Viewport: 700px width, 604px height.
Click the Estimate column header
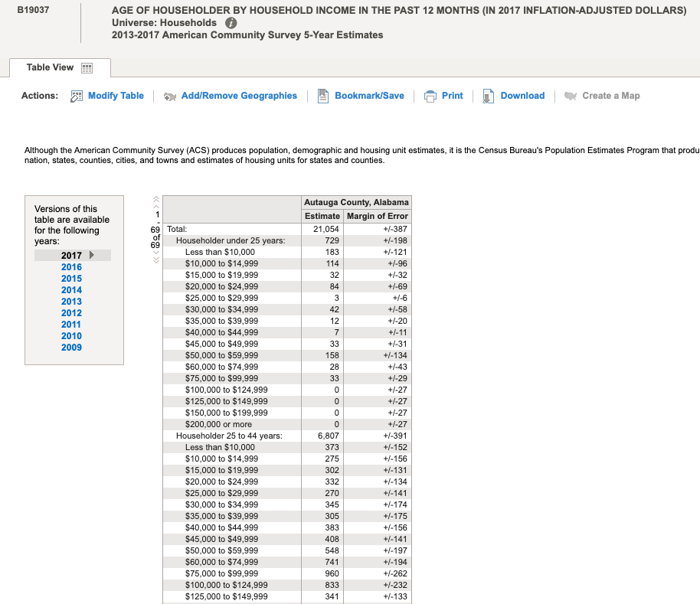click(322, 216)
